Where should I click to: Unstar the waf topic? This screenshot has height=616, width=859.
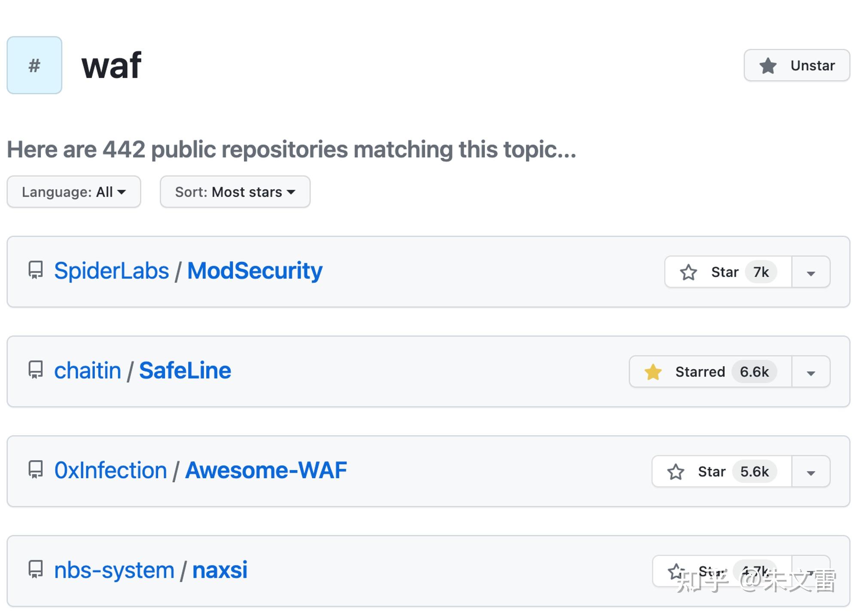797,65
